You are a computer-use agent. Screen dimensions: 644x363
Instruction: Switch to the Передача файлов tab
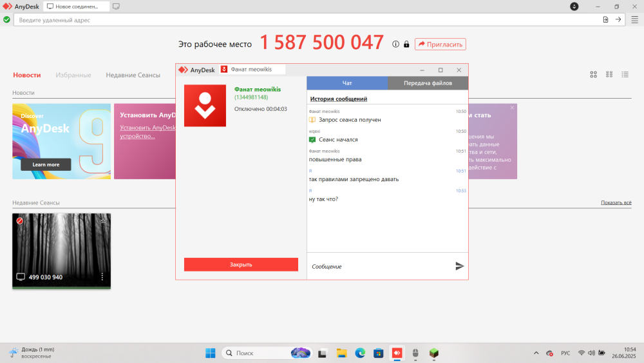(428, 83)
